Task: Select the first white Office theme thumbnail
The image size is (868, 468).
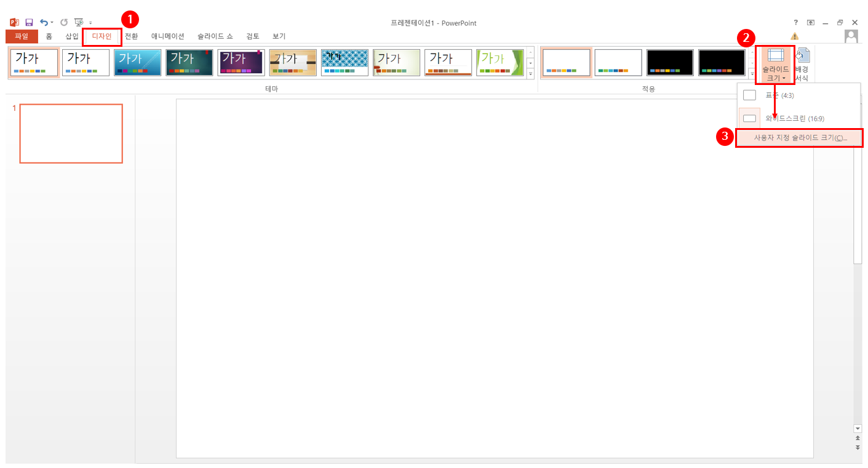Action: pos(34,63)
